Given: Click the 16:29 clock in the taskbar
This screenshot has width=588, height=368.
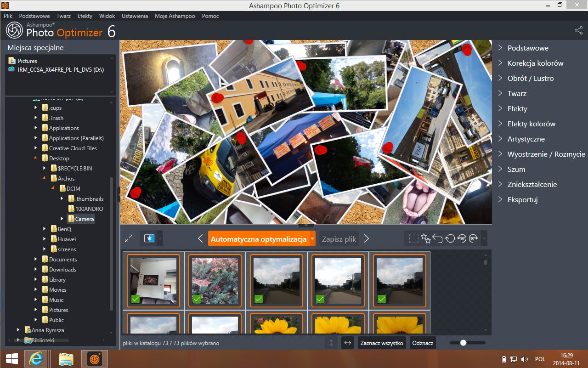Looking at the screenshot, I should [567, 355].
